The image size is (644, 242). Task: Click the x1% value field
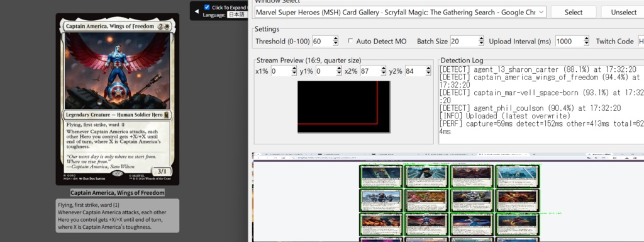tap(281, 71)
